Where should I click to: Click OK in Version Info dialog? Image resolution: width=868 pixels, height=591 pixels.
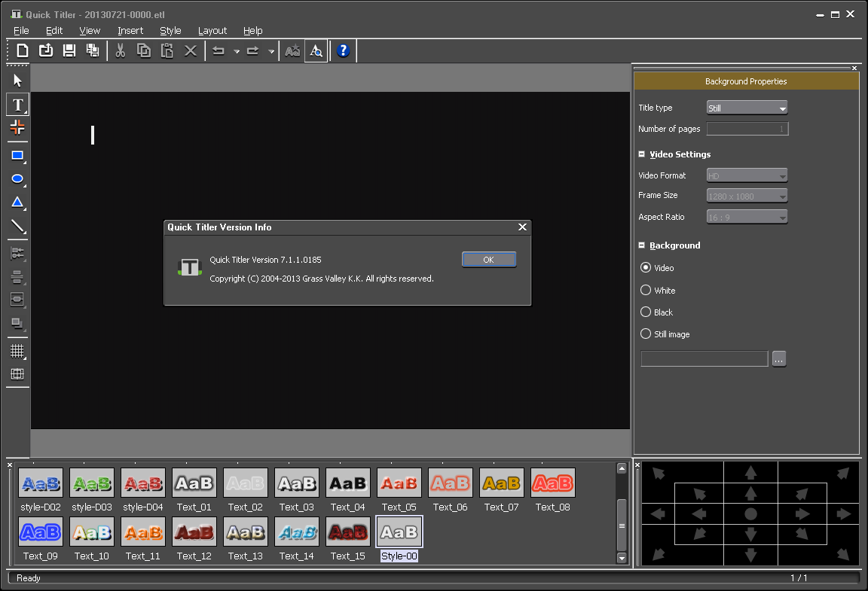(488, 260)
